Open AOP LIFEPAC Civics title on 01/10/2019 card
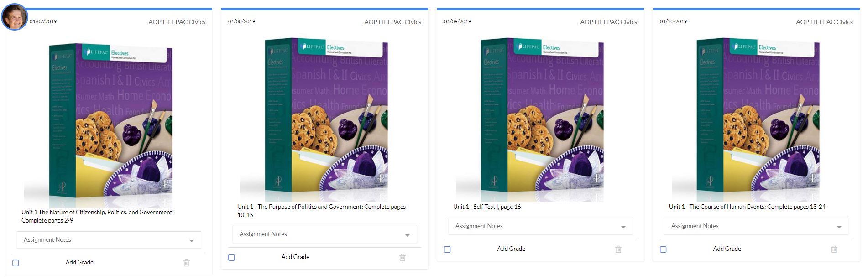The height and width of the screenshot is (280, 868). tap(824, 22)
